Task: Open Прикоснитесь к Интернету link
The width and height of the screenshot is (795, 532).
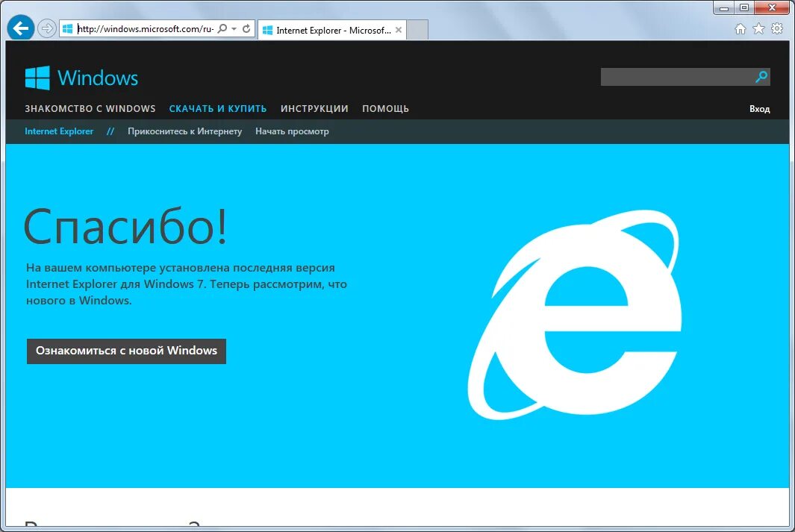Action: pos(184,131)
